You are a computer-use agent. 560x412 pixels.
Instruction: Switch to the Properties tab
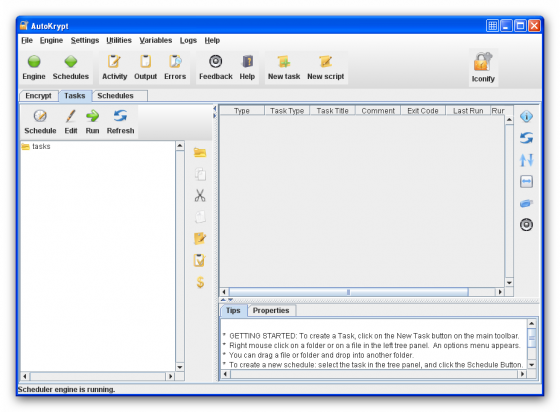pyautogui.click(x=271, y=310)
